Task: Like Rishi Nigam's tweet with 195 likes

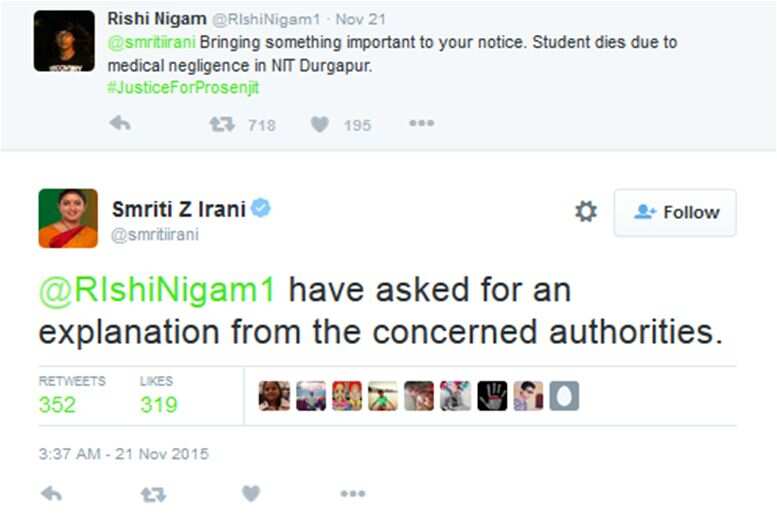Action: (320, 124)
